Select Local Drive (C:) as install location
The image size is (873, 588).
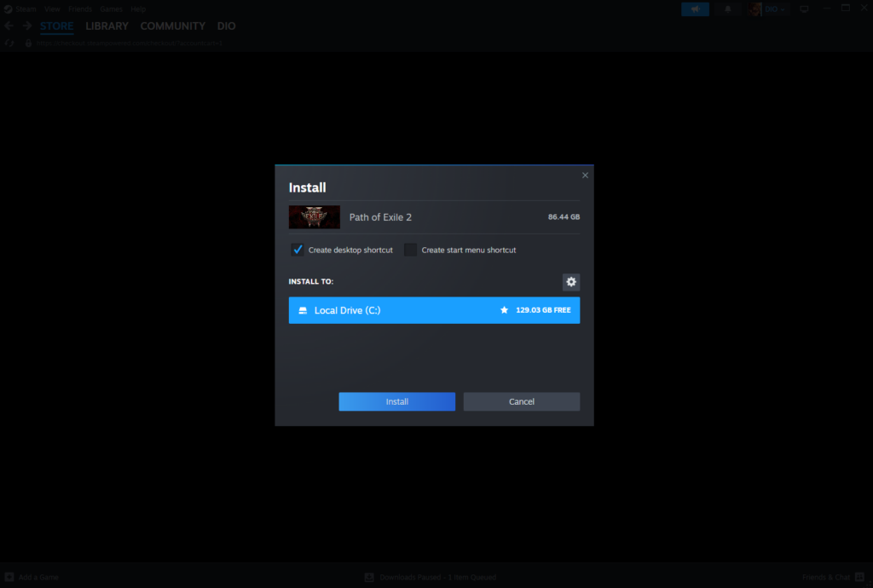click(434, 310)
